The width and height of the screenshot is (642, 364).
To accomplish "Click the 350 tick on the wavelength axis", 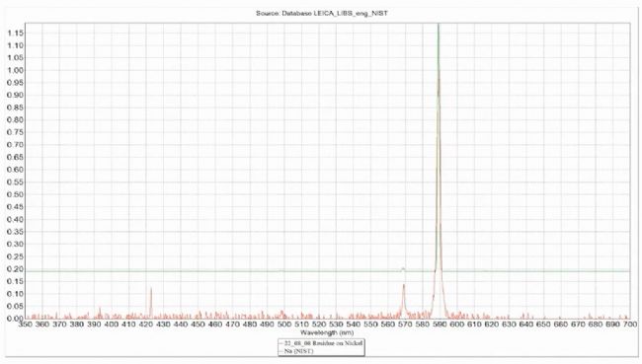I will tap(25, 325).
